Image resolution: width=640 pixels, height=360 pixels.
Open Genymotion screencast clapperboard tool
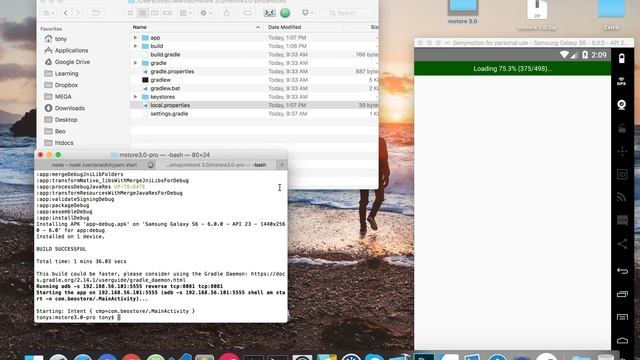(622, 129)
